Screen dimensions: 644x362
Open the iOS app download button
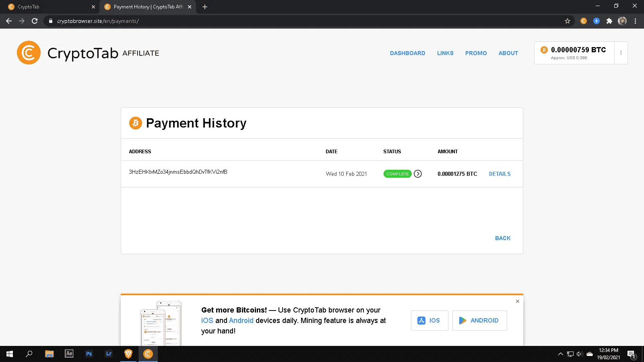pos(429,321)
